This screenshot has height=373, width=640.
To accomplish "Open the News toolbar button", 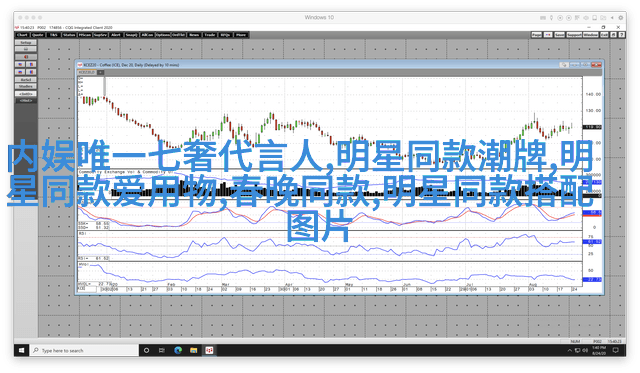I will pos(194,35).
